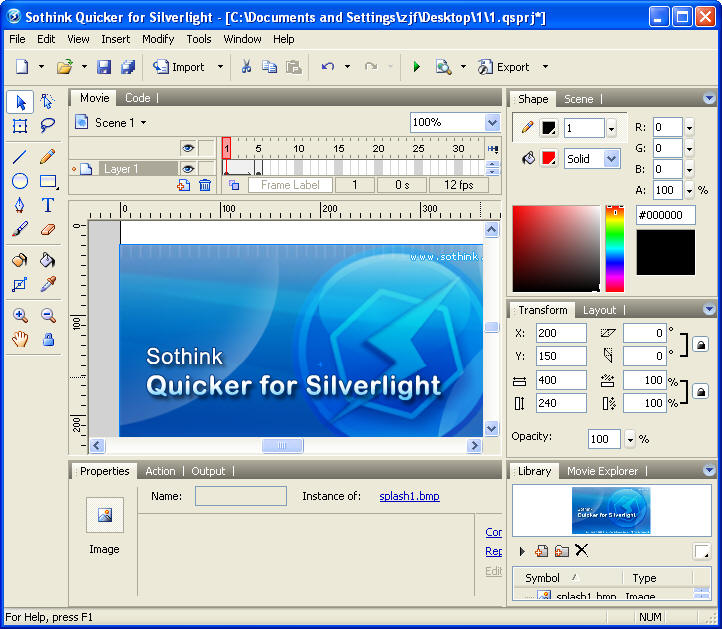Open the Insert menu
Image resolution: width=722 pixels, height=629 pixels.
(116, 40)
